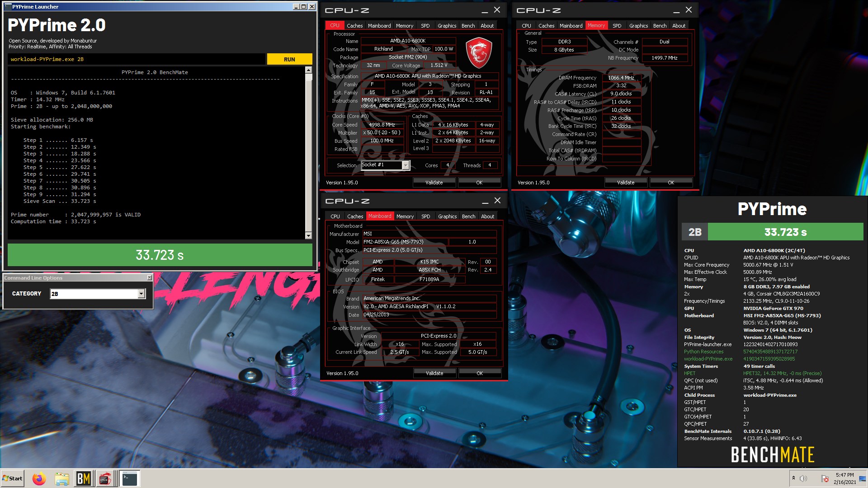Click the 2B category badge in BenchMate panel
This screenshot has width=868, height=488.
(x=695, y=232)
